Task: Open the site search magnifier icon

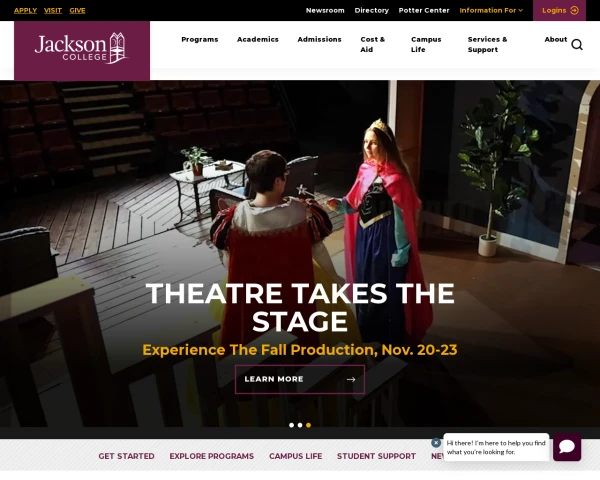Action: click(x=577, y=45)
